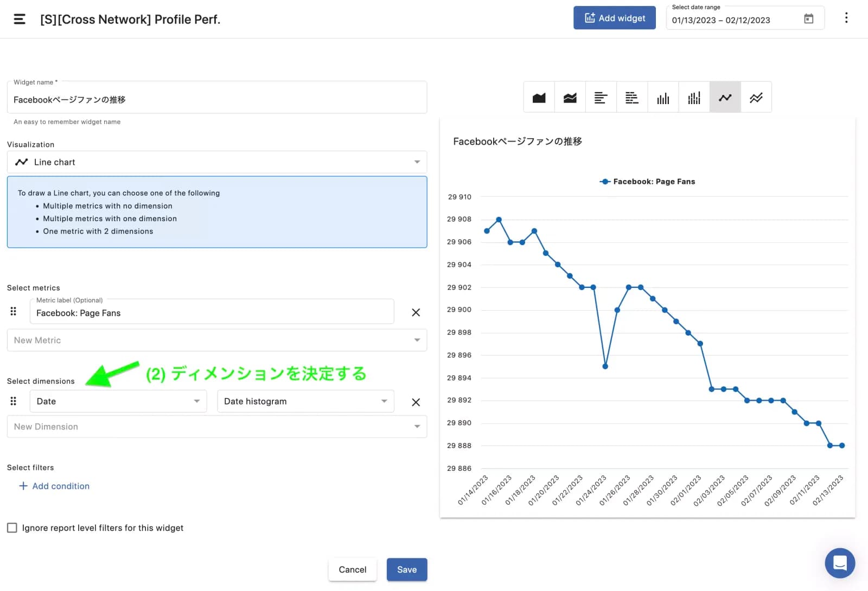Open the chat support bubble
868x591 pixels.
(x=839, y=563)
